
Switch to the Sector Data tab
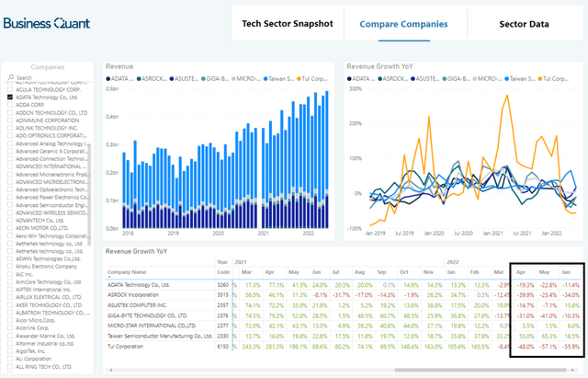tap(524, 24)
